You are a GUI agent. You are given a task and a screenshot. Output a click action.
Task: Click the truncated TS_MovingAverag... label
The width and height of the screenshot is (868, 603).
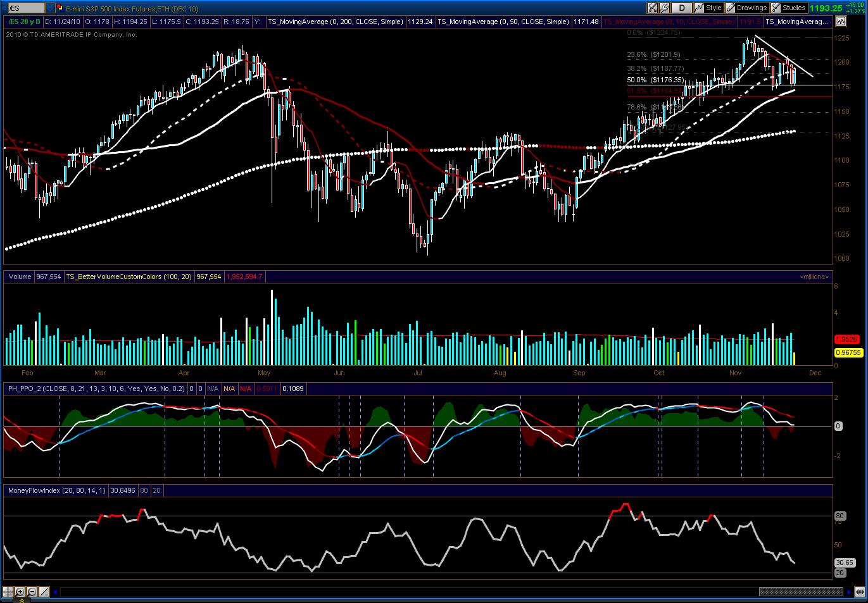tap(796, 22)
